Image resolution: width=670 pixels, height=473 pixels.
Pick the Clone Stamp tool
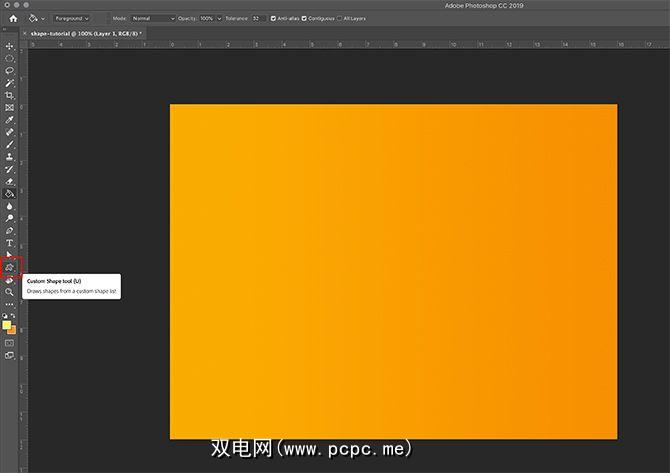(10, 157)
